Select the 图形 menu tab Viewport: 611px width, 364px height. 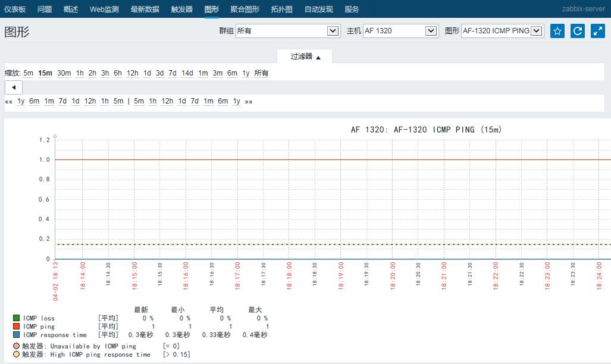pyautogui.click(x=212, y=10)
